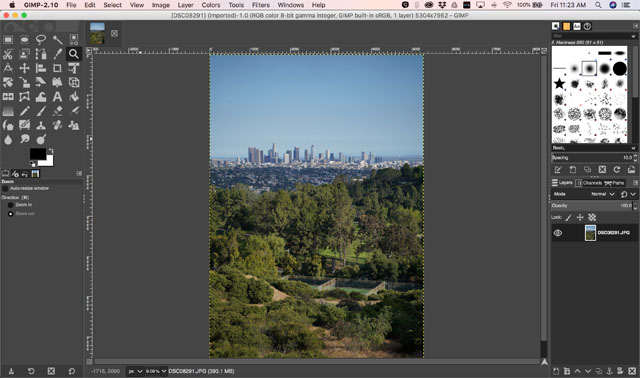Open the Basic brush tag dropdown

pos(633,148)
